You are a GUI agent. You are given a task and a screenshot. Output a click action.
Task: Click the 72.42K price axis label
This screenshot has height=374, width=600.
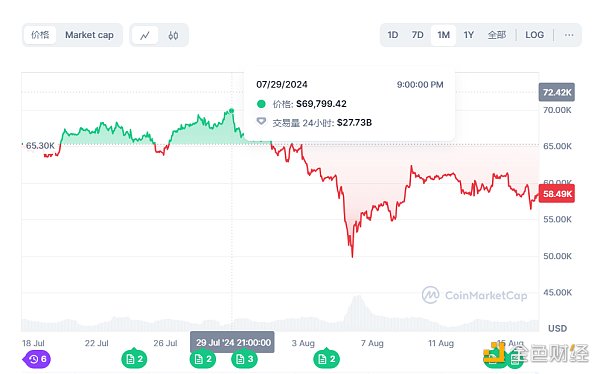557,92
